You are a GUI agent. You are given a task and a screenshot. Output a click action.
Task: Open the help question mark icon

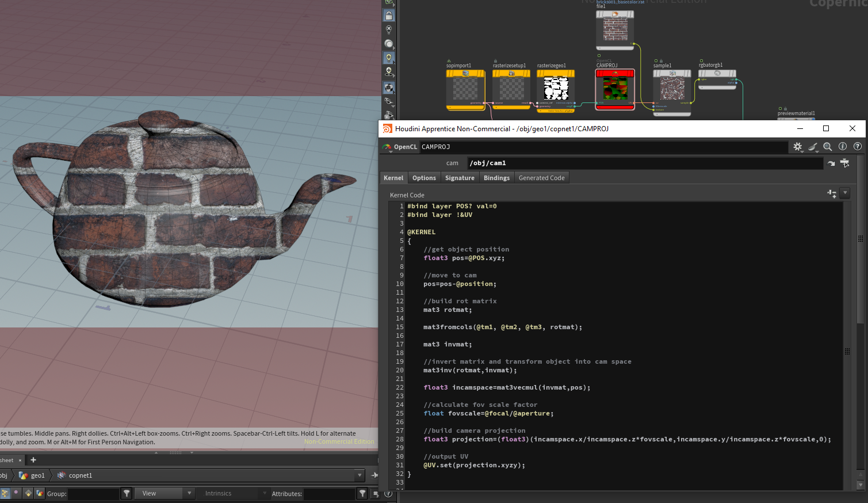(858, 147)
